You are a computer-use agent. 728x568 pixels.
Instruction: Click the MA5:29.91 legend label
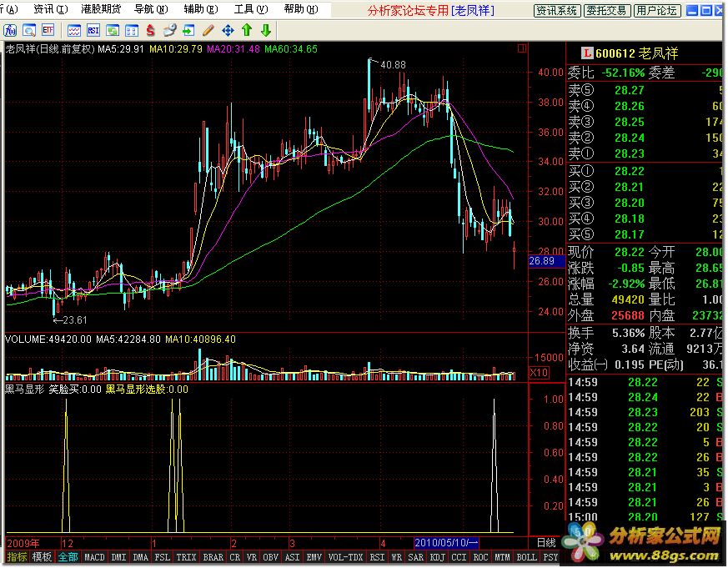(x=121, y=48)
